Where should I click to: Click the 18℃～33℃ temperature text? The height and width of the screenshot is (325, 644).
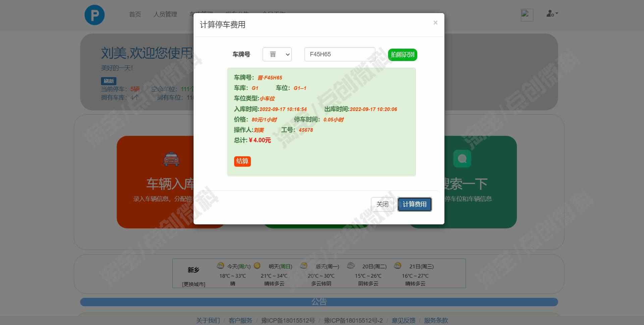pos(233,276)
